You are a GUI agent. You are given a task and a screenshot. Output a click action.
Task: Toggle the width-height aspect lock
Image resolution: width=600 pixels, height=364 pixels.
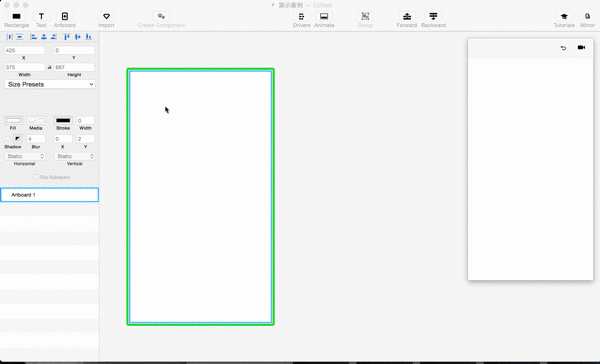click(49, 67)
